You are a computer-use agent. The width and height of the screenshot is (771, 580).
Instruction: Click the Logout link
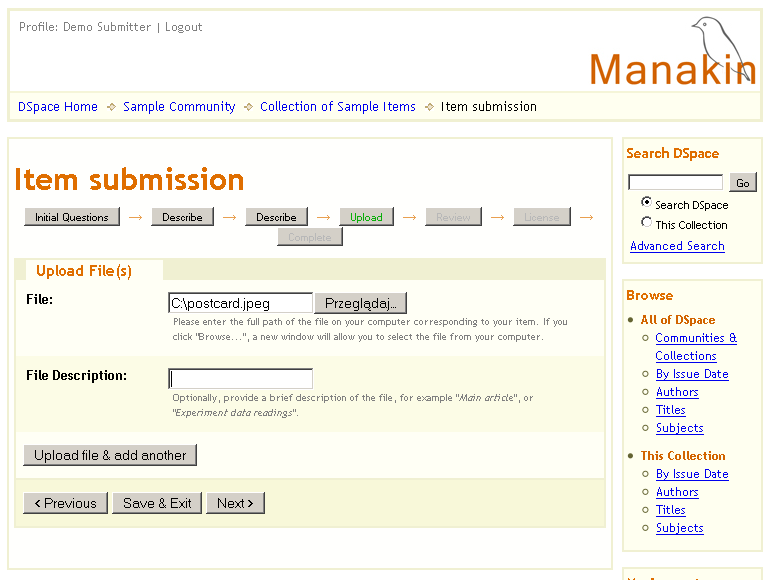point(183,27)
